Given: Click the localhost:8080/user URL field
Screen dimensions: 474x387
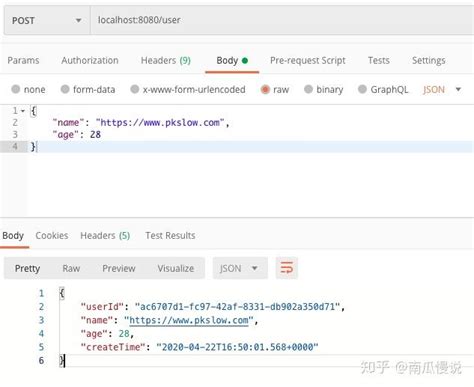Looking at the screenshot, I should [282, 20].
